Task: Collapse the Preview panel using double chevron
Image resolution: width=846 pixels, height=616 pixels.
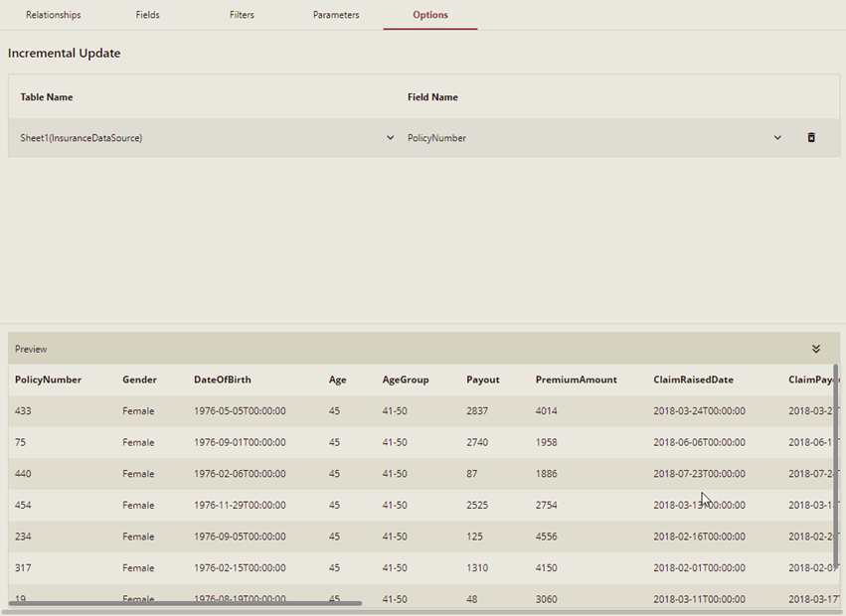Action: point(815,349)
